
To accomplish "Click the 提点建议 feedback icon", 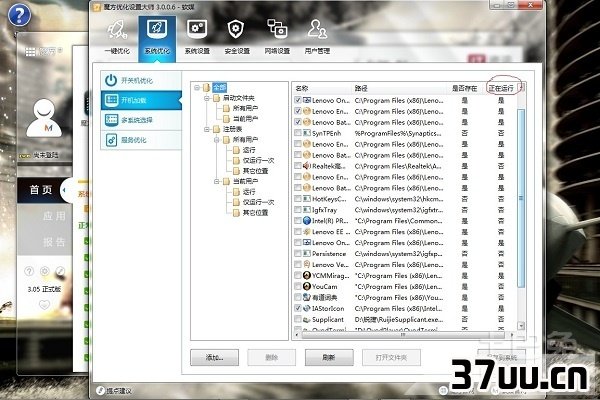I will pos(100,390).
